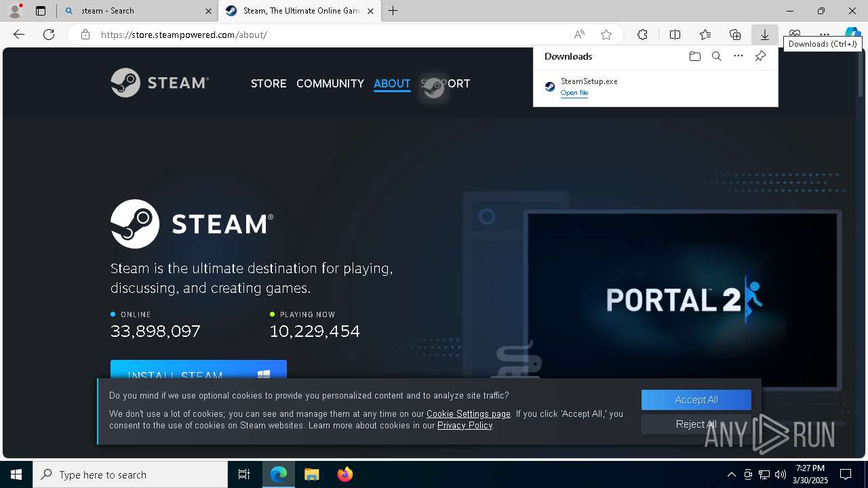Toggle split screen view
868x488 pixels.
675,35
